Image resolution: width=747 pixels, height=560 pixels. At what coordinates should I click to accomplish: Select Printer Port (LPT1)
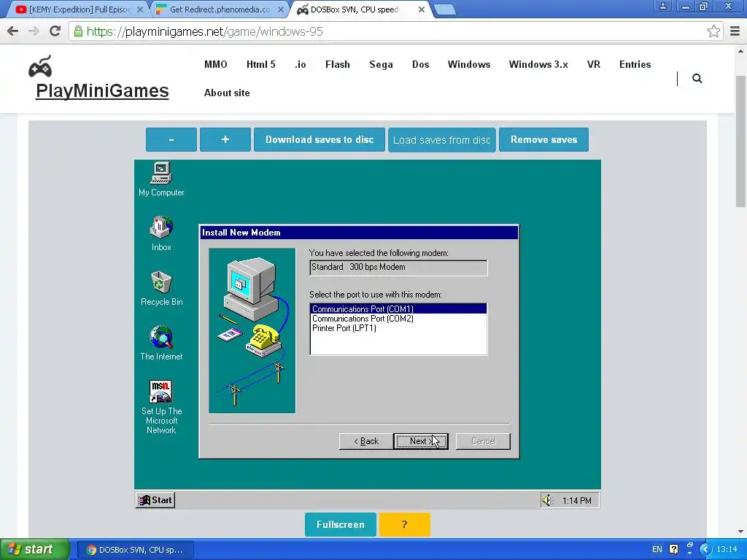[x=398, y=328]
